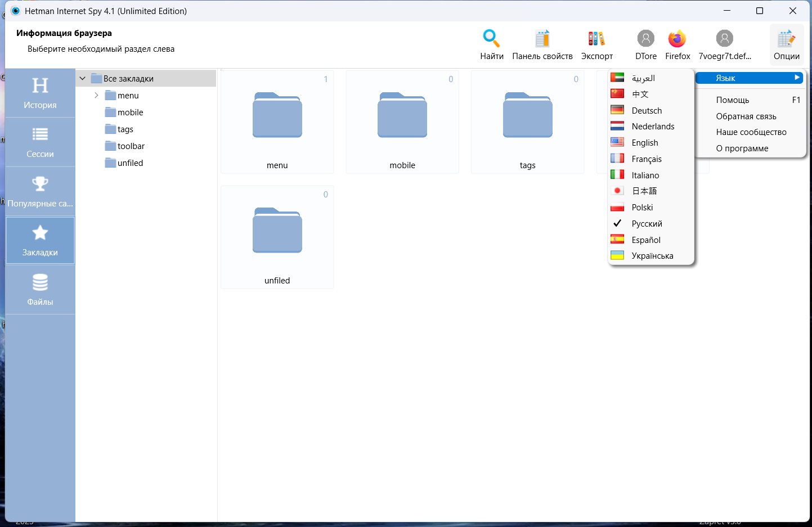Viewport: 812px width, 527px height.
Task: Open О программе menu entry
Action: pos(742,148)
